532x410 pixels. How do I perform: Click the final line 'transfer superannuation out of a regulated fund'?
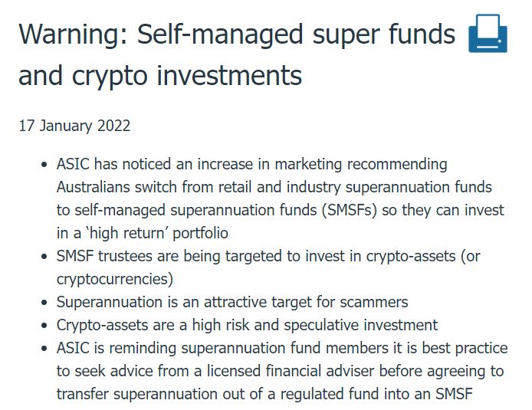[x=264, y=395]
